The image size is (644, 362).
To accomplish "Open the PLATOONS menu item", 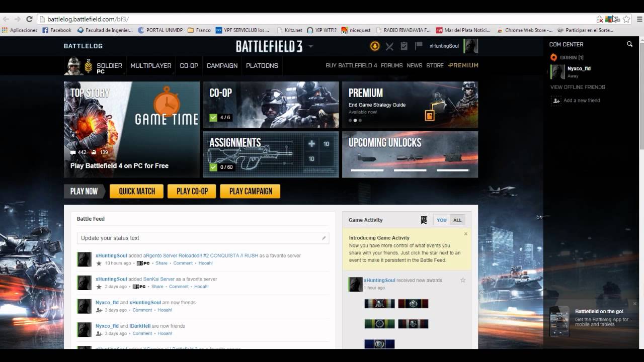I will (262, 66).
